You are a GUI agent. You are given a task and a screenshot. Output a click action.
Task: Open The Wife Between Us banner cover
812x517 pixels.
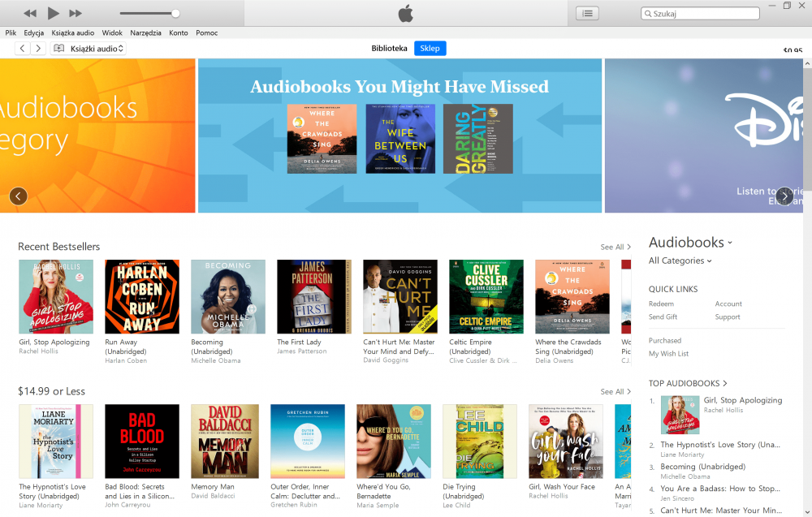point(400,139)
